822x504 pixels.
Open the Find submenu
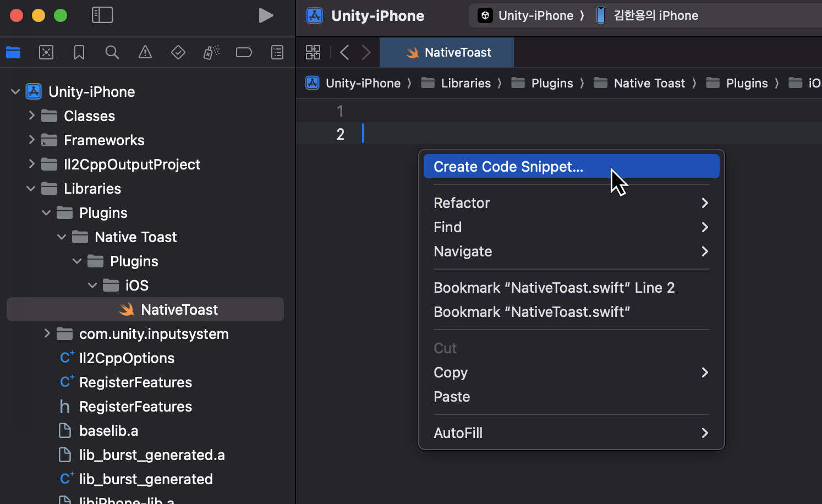(572, 227)
